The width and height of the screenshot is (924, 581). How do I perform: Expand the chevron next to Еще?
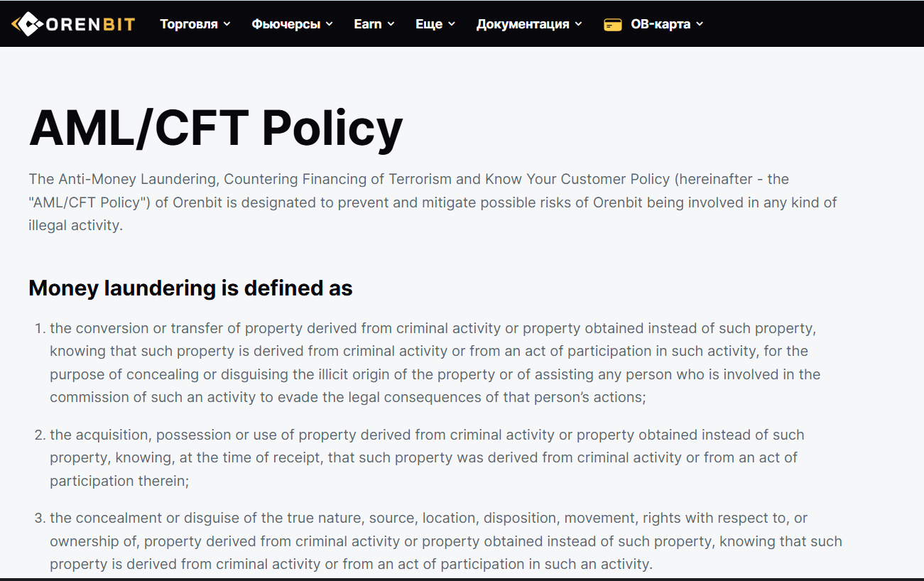coord(452,24)
